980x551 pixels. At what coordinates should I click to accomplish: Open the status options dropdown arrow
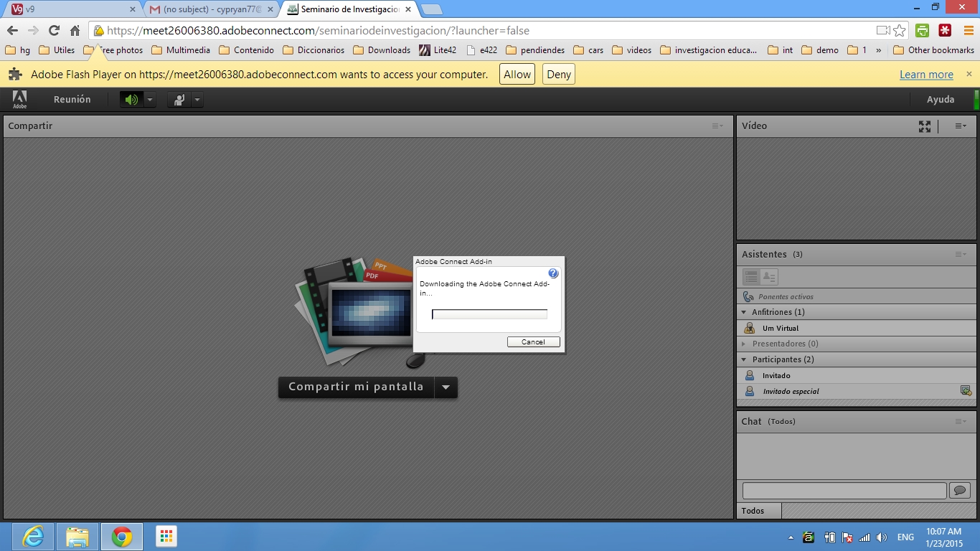(197, 100)
